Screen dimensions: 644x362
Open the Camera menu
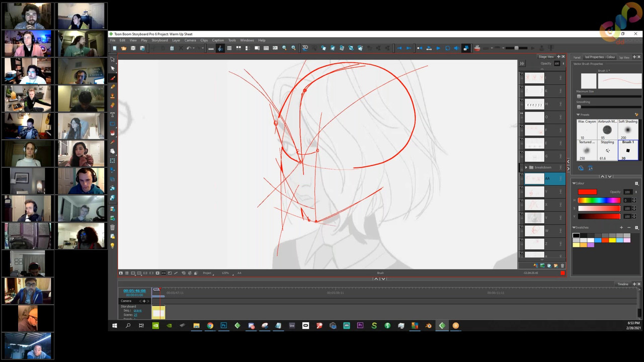point(190,40)
